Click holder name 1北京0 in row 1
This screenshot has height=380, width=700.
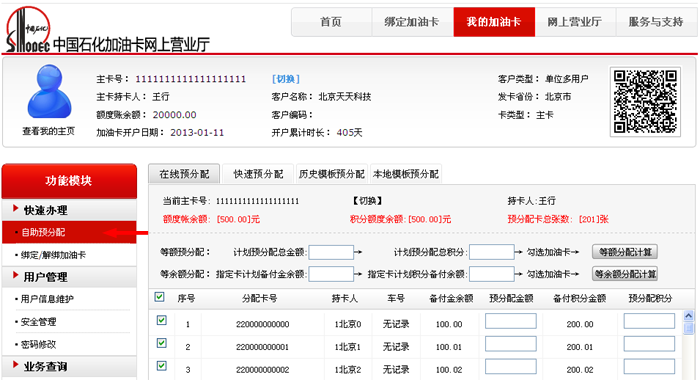(x=348, y=324)
